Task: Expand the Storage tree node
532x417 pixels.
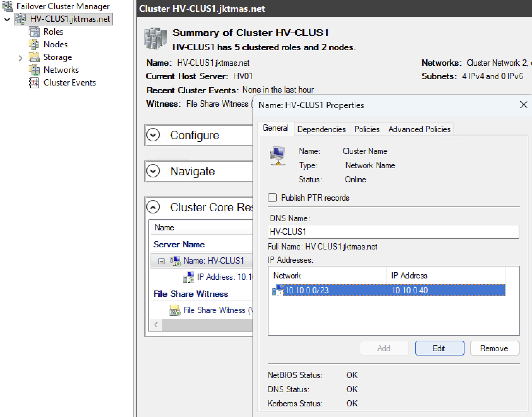Action: 20,58
